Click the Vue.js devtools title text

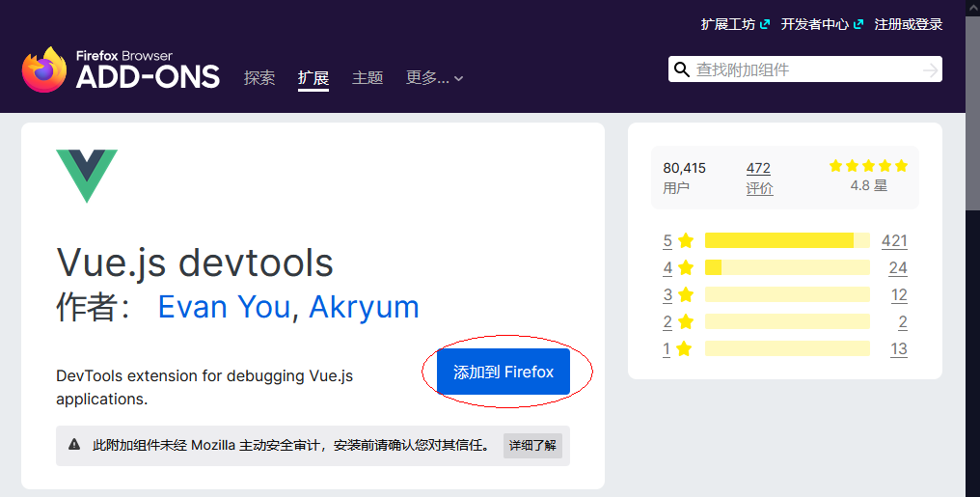point(195,262)
